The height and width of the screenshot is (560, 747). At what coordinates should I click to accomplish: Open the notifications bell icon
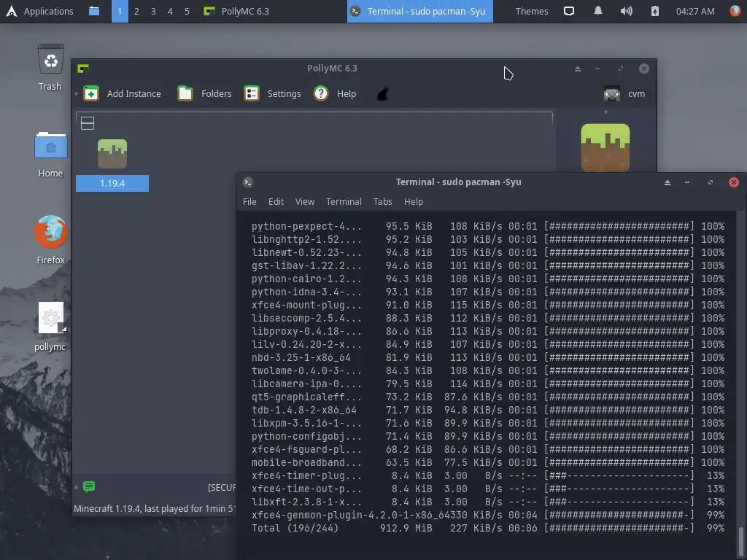coord(598,11)
